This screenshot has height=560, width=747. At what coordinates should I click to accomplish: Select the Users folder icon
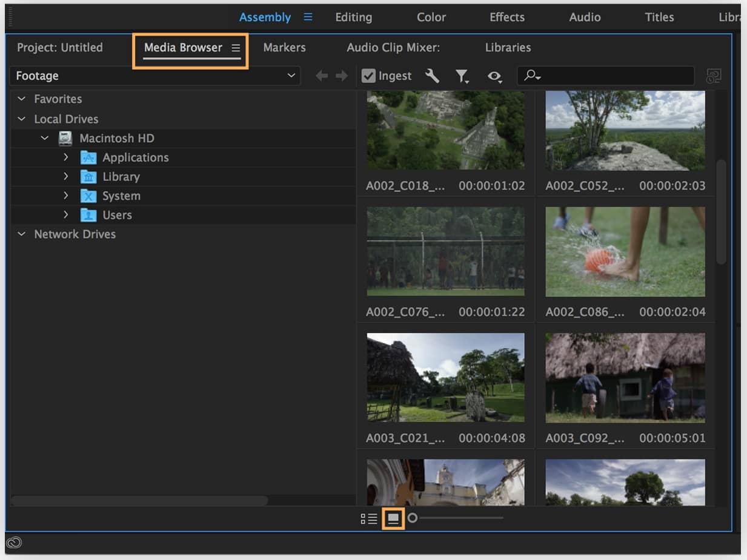88,215
